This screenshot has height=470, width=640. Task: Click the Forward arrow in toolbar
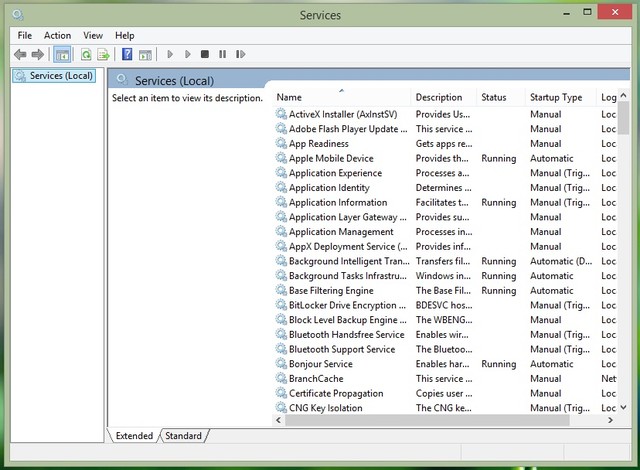click(38, 54)
